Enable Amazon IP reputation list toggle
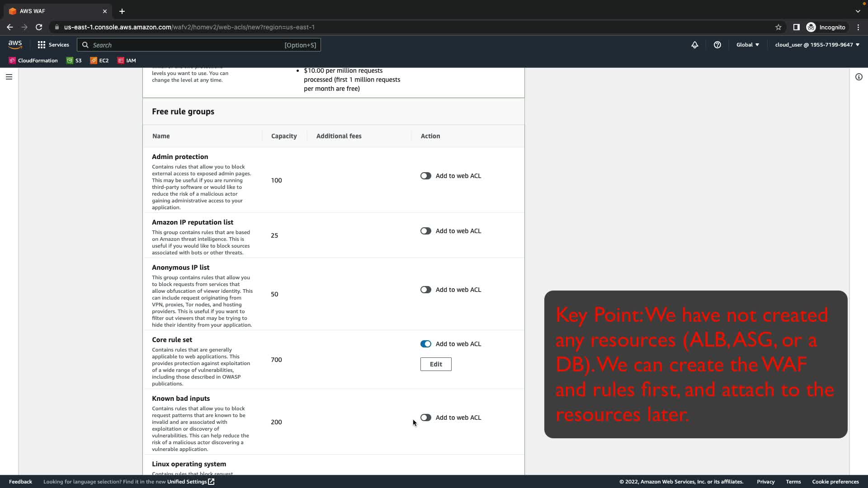Image resolution: width=868 pixels, height=488 pixels. pos(425,231)
